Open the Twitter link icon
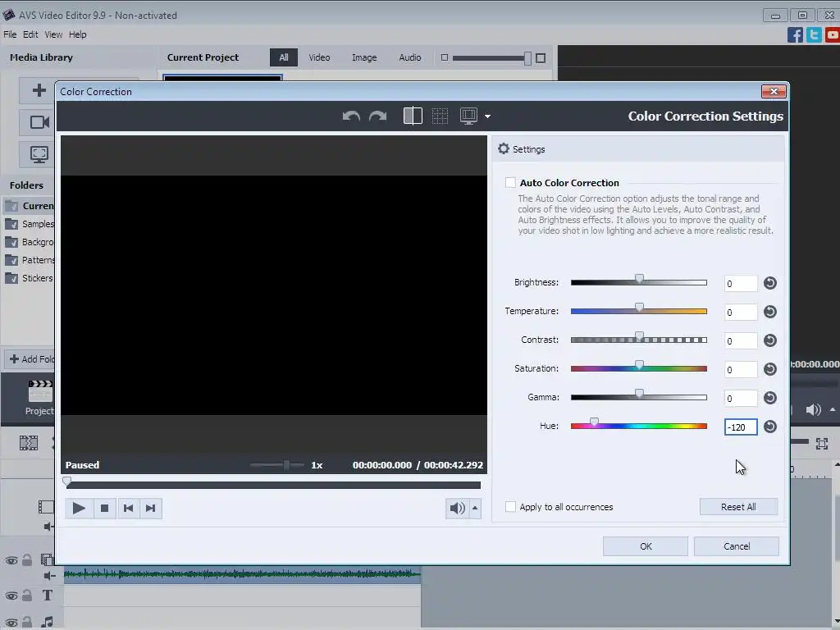 coord(814,34)
